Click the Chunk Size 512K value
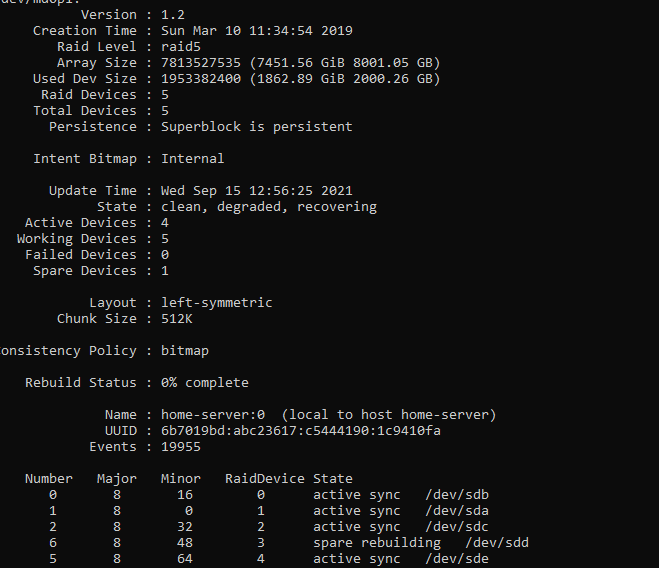The width and height of the screenshot is (659, 568). coord(177,319)
